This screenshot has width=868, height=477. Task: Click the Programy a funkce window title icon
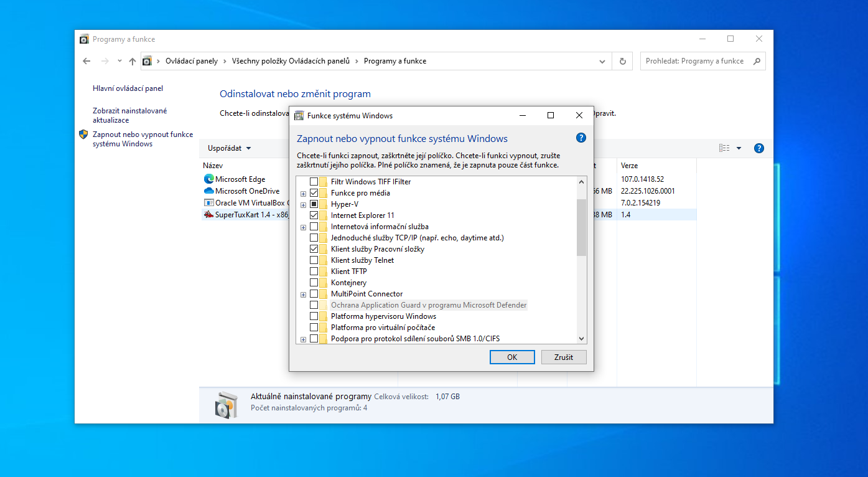coord(84,39)
